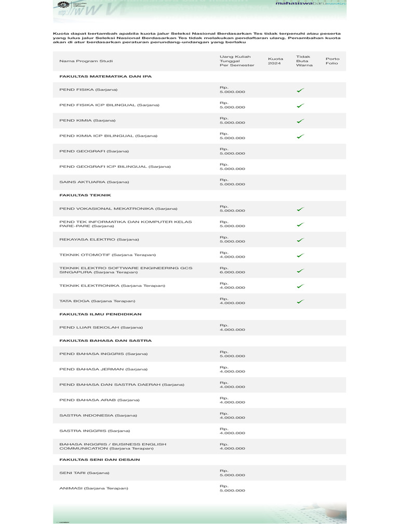Click the checkmark for PEND FISIKA (Sarjana)
The width and height of the screenshot is (399, 532).
coord(300,90)
